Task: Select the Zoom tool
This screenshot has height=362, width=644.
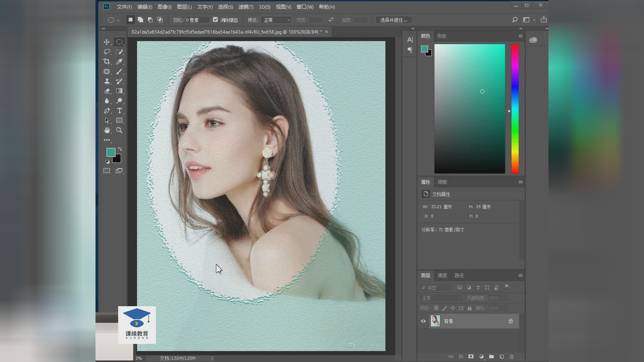Action: tap(119, 130)
